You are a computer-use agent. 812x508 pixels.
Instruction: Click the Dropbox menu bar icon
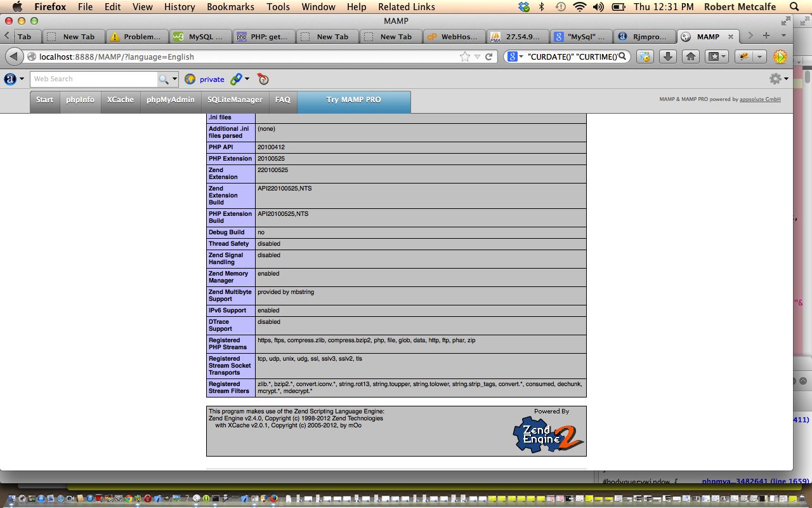(x=523, y=7)
